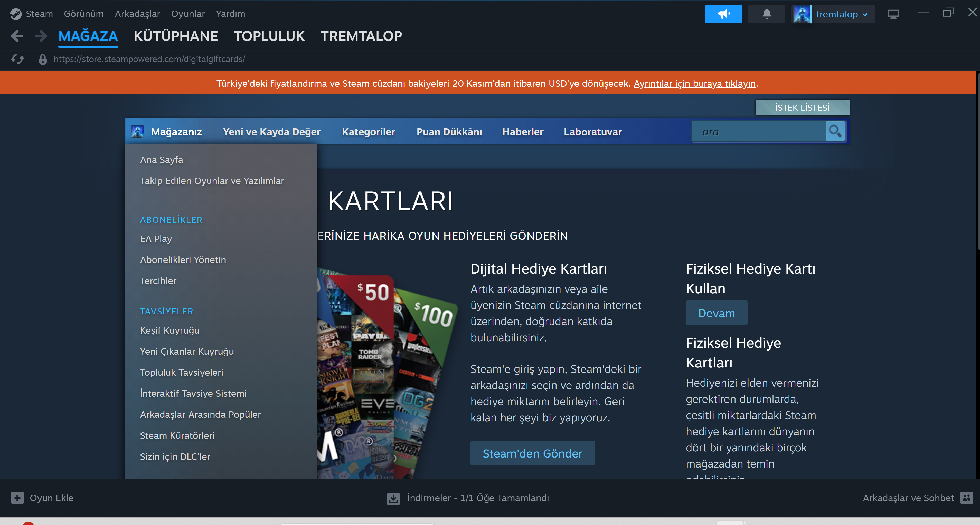This screenshot has height=525, width=980.
Task: Select Abonelikleri Yönetin
Action: coord(183,260)
